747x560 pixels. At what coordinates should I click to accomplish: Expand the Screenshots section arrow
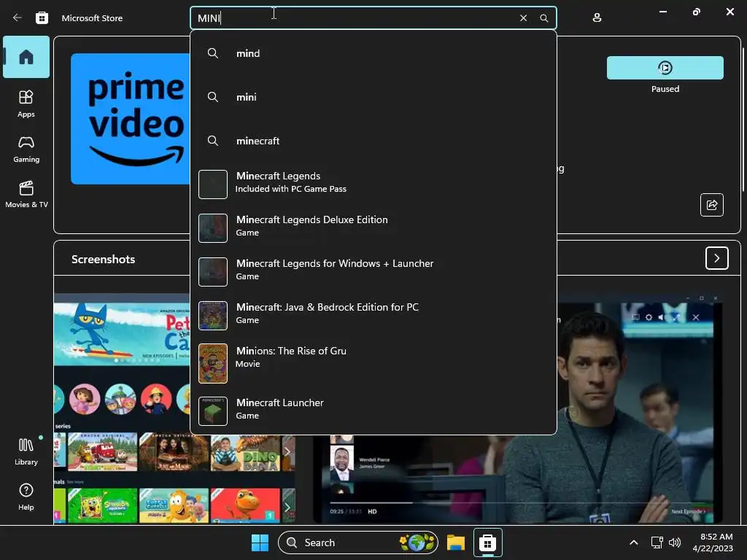pos(716,258)
